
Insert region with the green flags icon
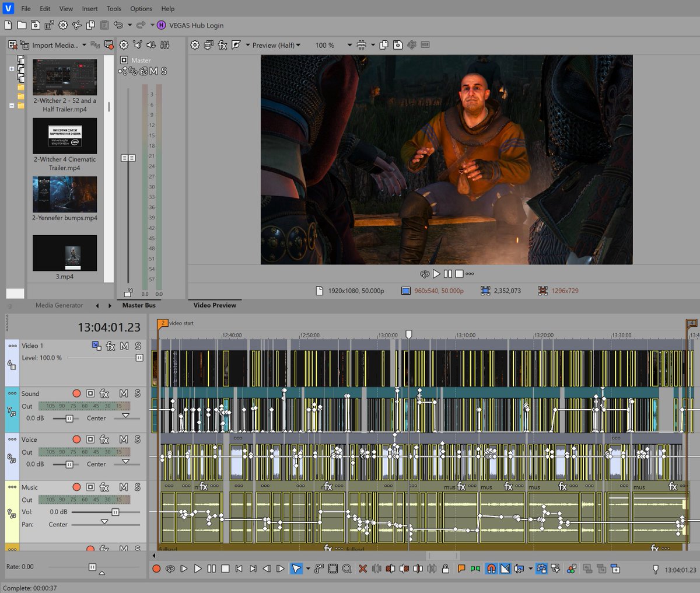tap(475, 568)
